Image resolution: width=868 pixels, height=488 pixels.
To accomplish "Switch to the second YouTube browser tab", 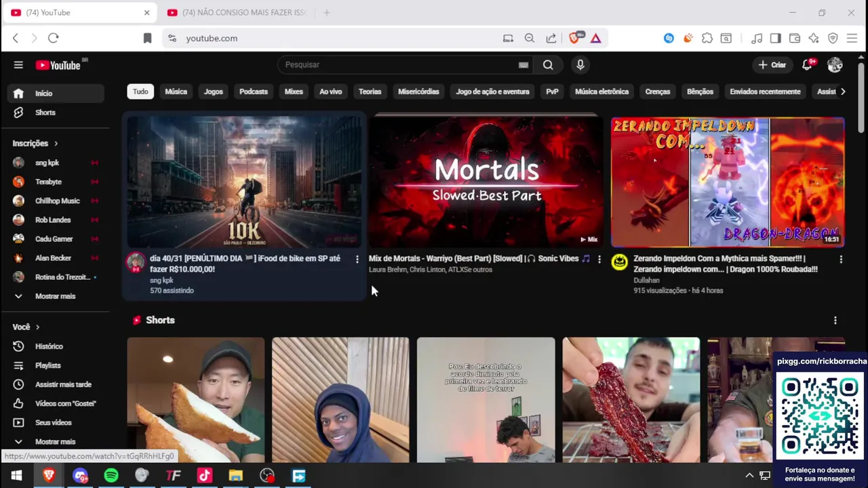I will [x=239, y=13].
